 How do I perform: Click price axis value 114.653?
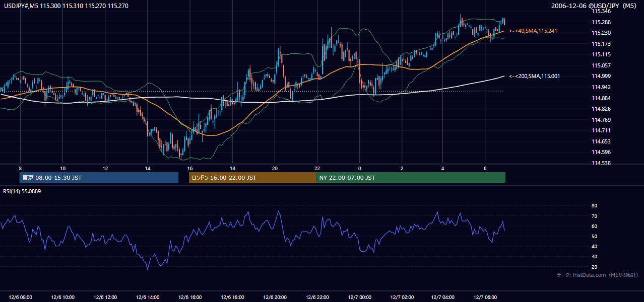(601, 141)
